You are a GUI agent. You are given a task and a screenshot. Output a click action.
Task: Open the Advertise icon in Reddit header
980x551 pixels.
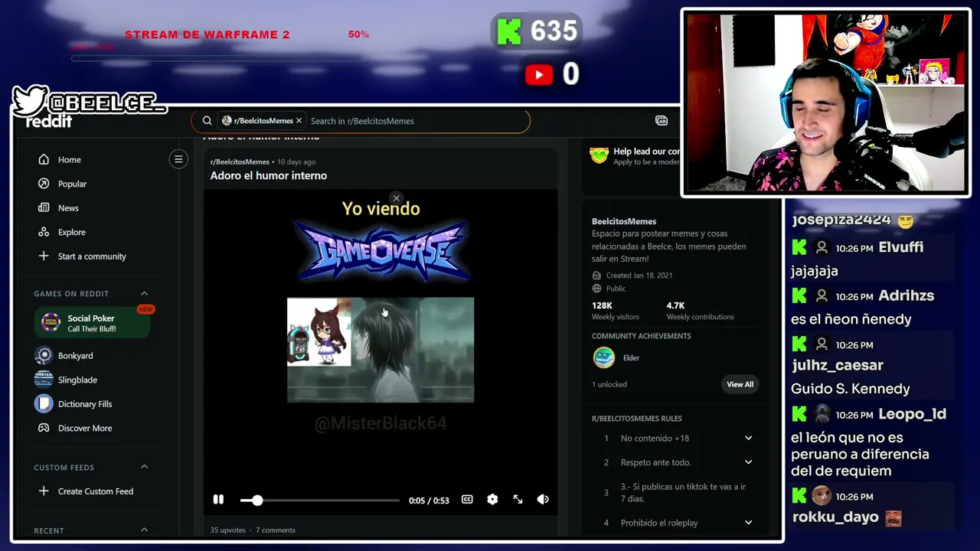pyautogui.click(x=661, y=121)
